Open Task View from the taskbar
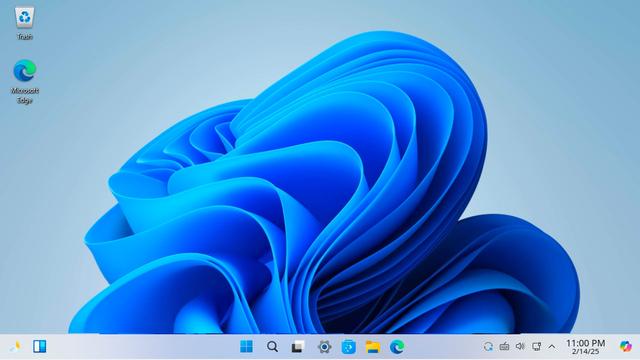Viewport: 640px width, 360px height. click(x=298, y=347)
